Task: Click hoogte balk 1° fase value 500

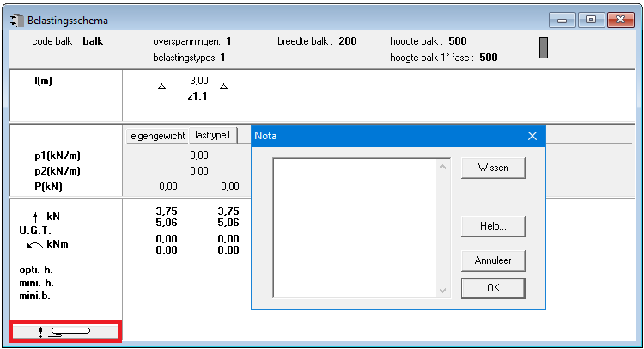Action: [489, 57]
